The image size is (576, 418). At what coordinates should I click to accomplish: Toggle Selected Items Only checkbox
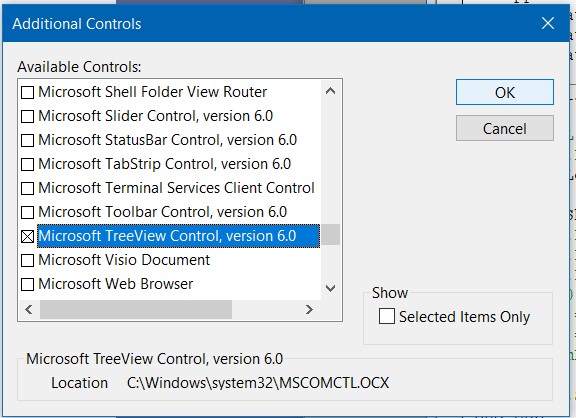click(x=387, y=316)
